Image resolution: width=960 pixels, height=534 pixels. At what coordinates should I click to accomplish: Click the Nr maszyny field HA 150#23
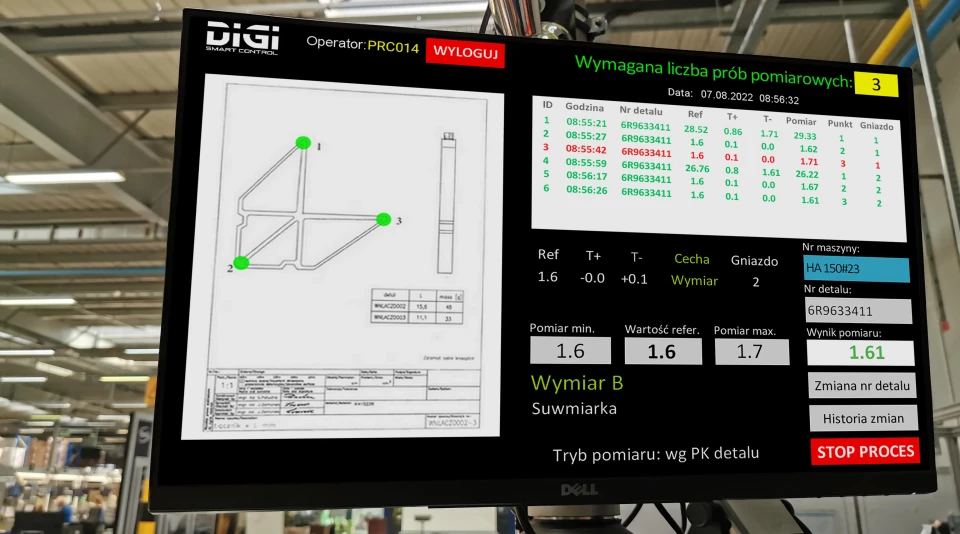point(856,269)
